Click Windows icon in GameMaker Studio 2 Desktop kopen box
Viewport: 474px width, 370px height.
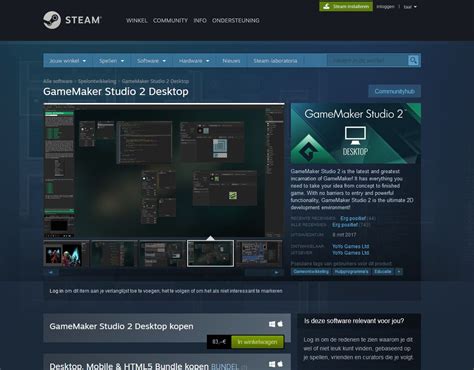pyautogui.click(x=272, y=324)
